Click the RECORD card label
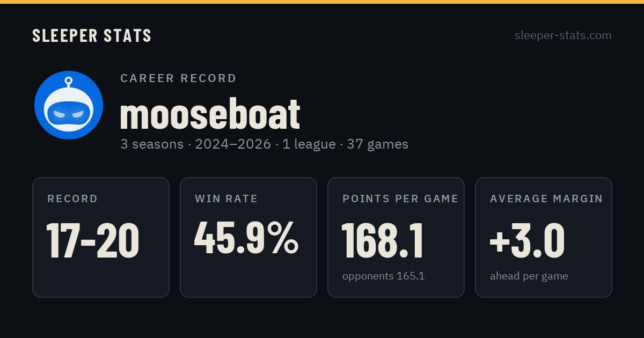Image resolution: width=644 pixels, height=338 pixels. (72, 199)
